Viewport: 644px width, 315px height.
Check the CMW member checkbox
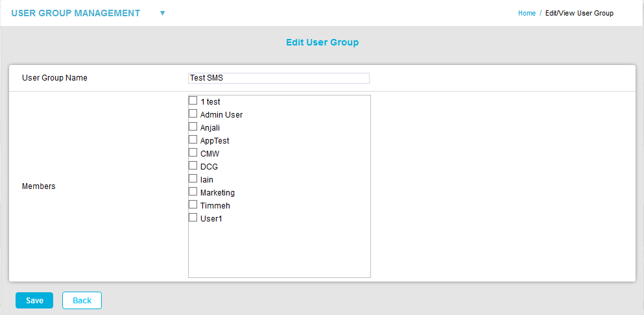pos(193,153)
